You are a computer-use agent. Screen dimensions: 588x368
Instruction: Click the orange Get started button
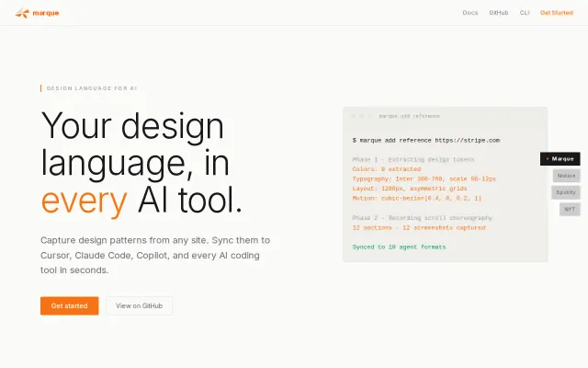coord(70,305)
